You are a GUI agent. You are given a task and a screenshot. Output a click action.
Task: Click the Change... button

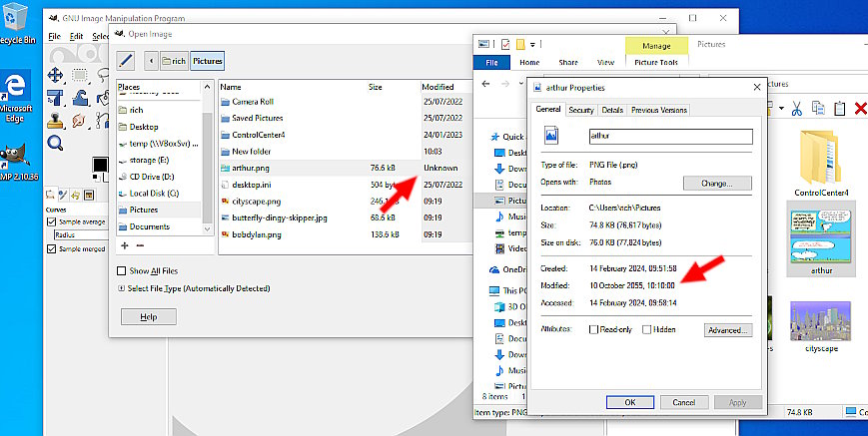[x=717, y=184]
